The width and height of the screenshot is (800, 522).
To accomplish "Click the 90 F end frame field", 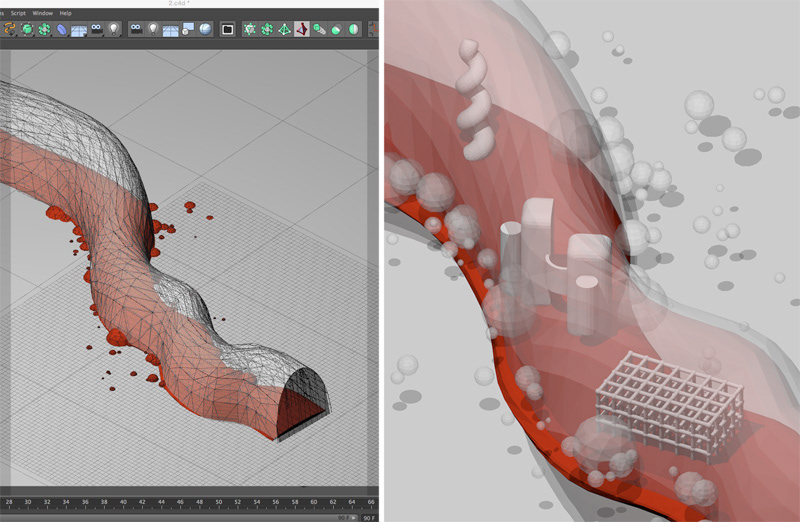I will pos(369,518).
